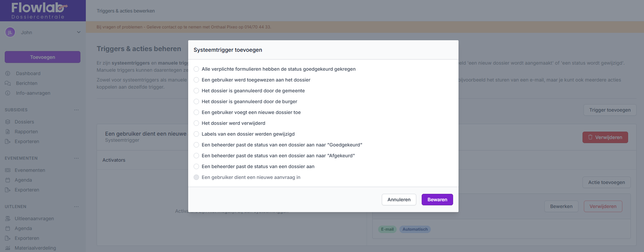Open the Subsidies section options menu
Screen dimensions: 644x252
pos(76,110)
